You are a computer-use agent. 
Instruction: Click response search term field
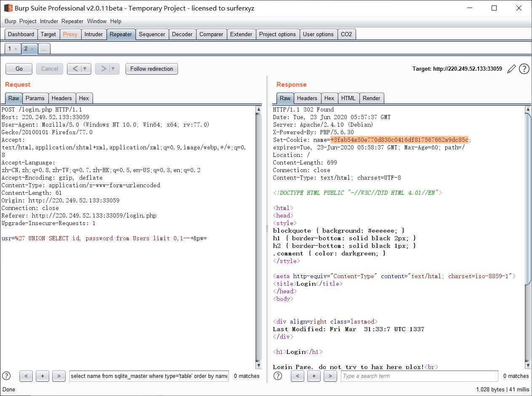420,376
